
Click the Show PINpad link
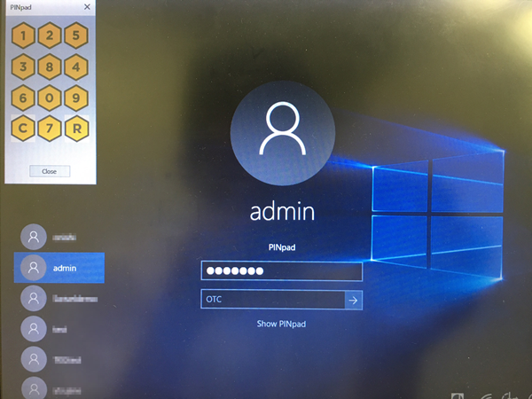point(281,324)
